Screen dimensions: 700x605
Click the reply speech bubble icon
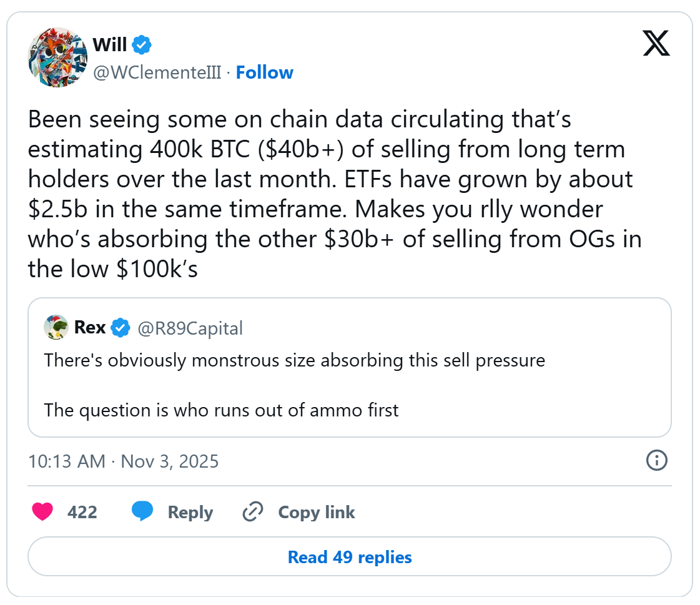click(x=142, y=512)
